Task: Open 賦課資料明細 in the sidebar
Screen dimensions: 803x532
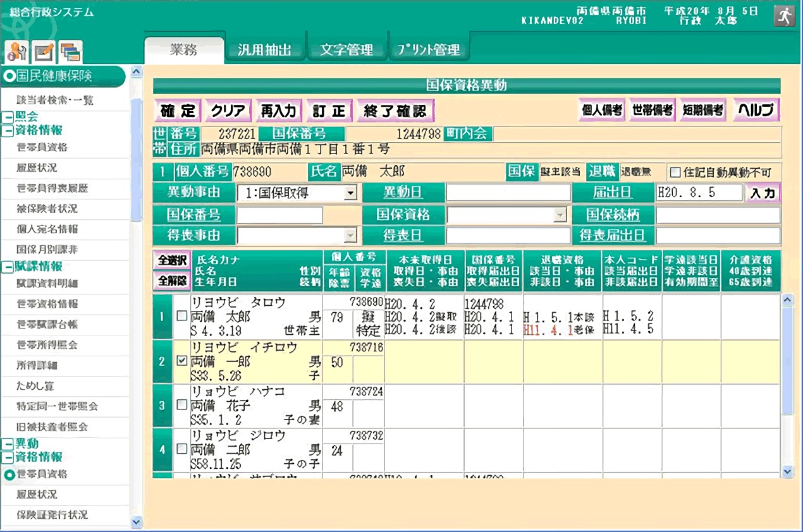Action: coord(47,283)
